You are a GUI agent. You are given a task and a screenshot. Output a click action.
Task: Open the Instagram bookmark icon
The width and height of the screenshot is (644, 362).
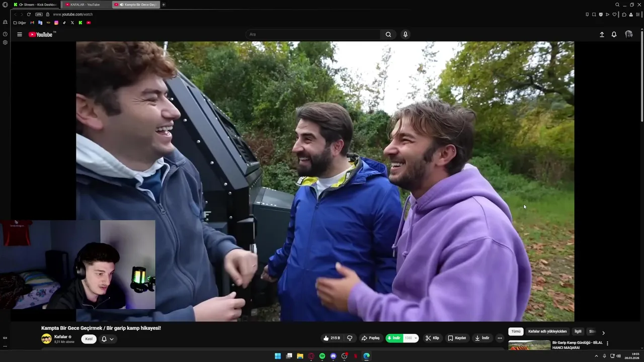pos(56,23)
